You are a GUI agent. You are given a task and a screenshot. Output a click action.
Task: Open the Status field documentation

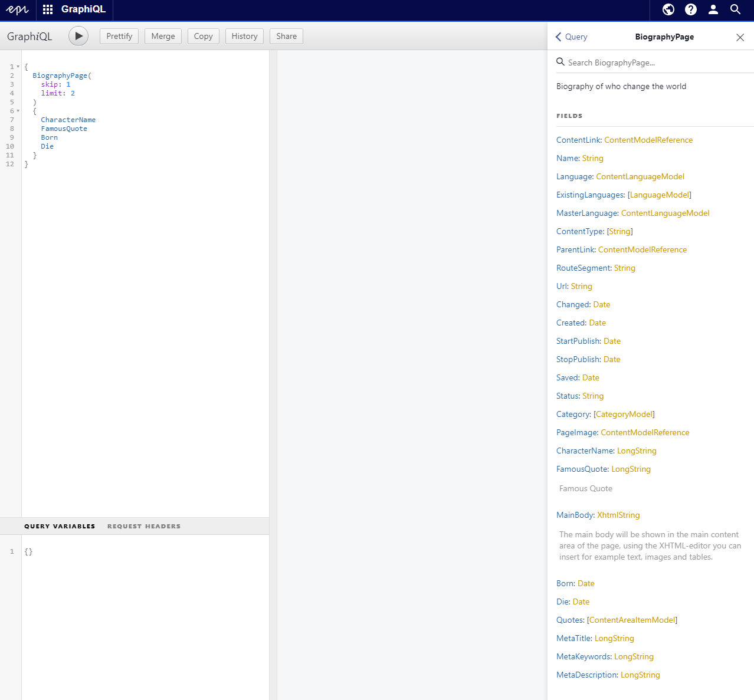[568, 396]
